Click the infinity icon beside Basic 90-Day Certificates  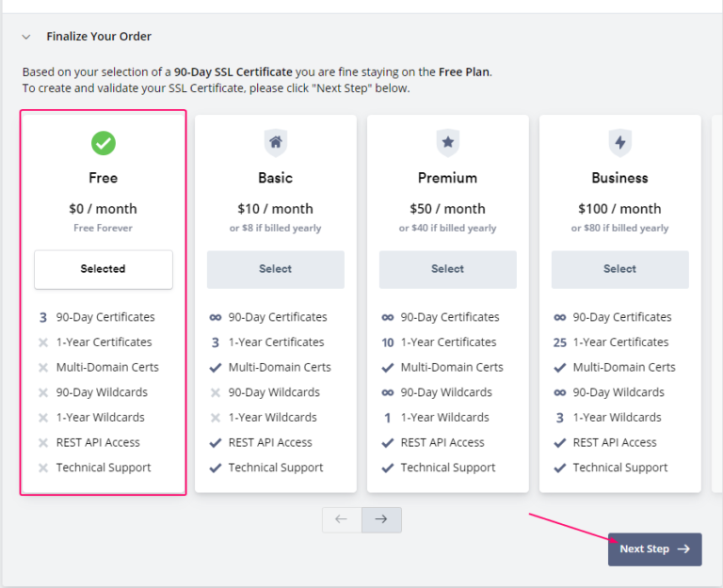(216, 317)
